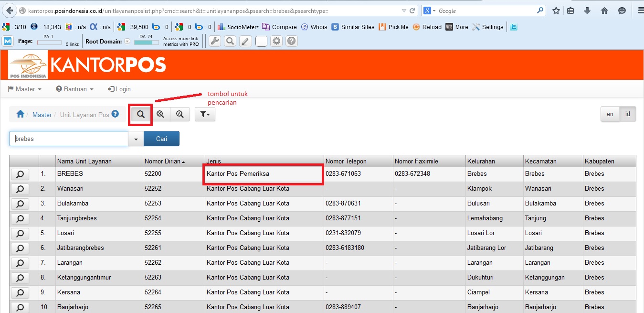This screenshot has height=313, width=644.
Task: Click the Page Authority PA progress bar
Action: tap(49, 43)
